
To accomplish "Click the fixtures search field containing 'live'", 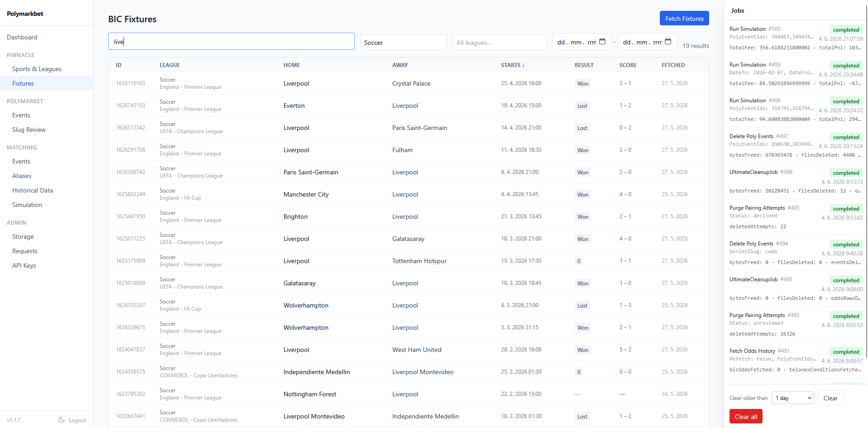I will pos(231,42).
